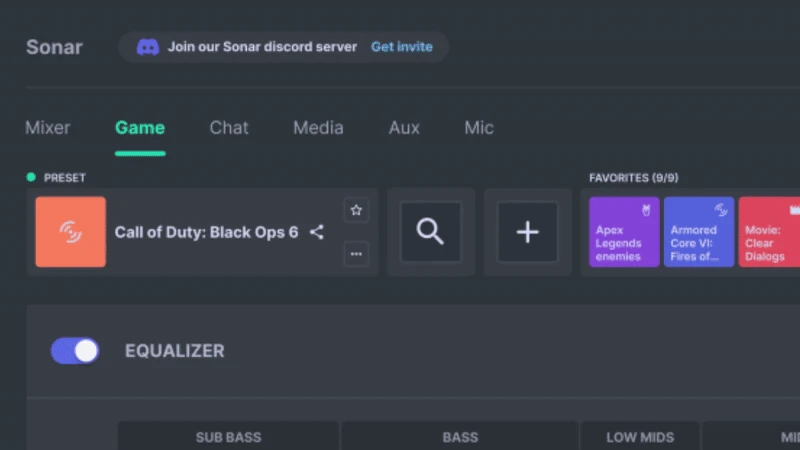
Task: Click the BASS band label
Action: click(460, 437)
